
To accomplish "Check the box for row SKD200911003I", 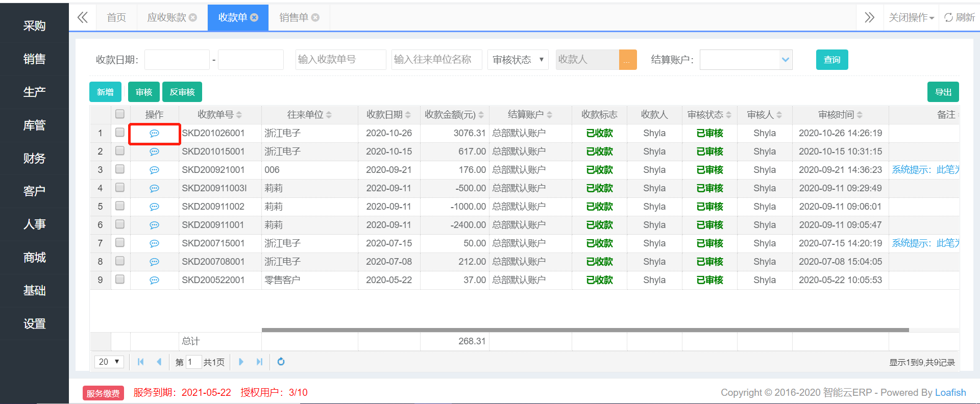I will (x=120, y=187).
